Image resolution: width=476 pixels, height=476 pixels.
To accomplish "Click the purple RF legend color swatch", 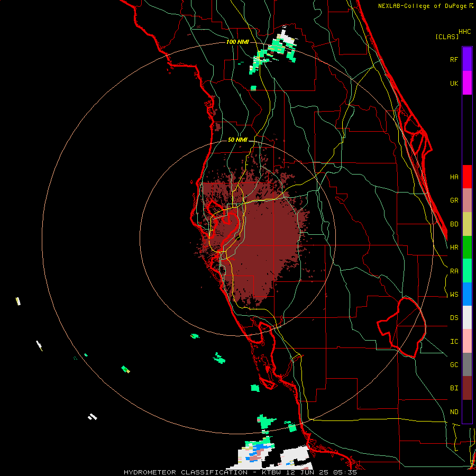I will 467,59.
